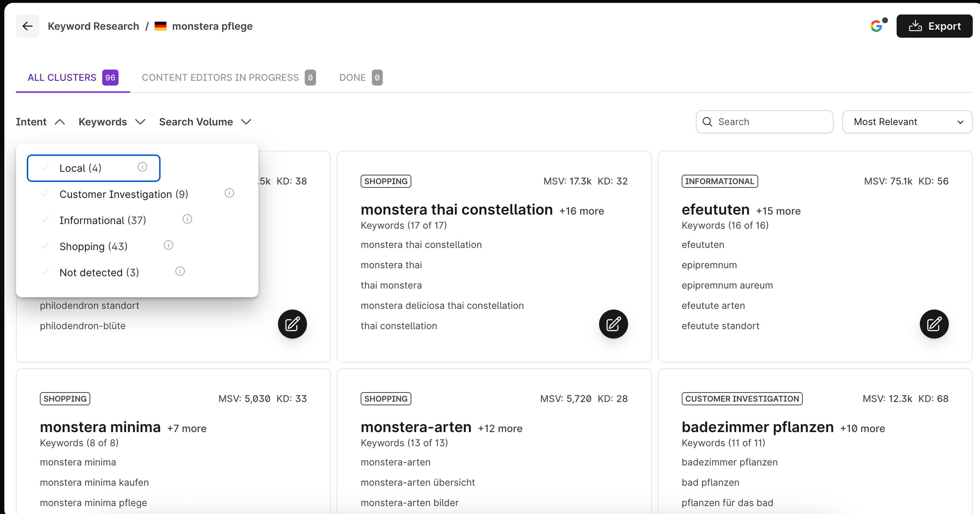Show info for Not detected intent

[180, 271]
